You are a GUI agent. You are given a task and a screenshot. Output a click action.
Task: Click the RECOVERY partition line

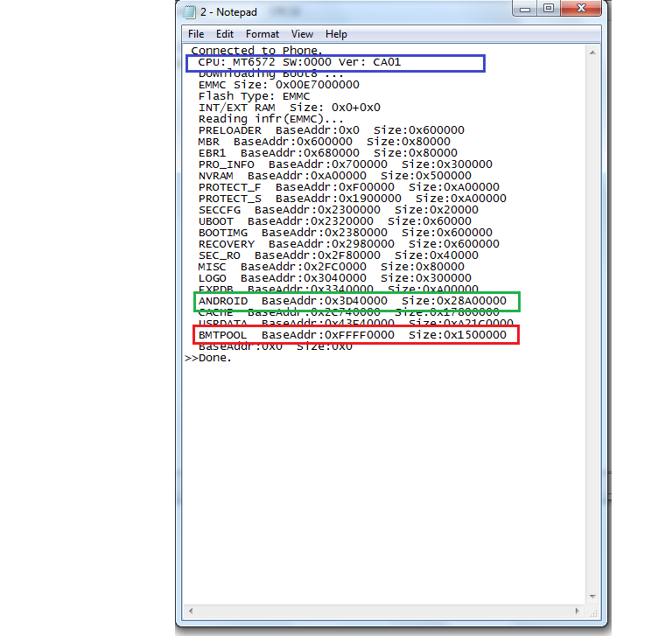tap(349, 244)
